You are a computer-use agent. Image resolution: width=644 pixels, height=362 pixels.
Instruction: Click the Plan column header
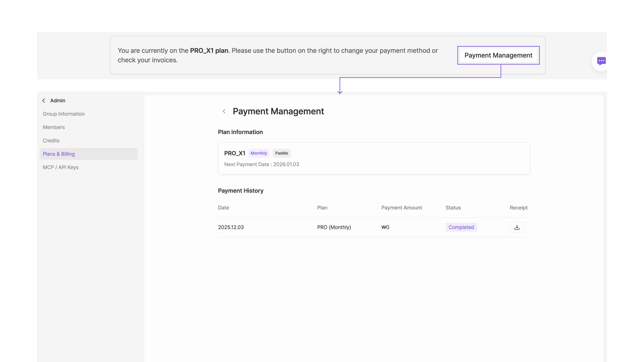(322, 208)
